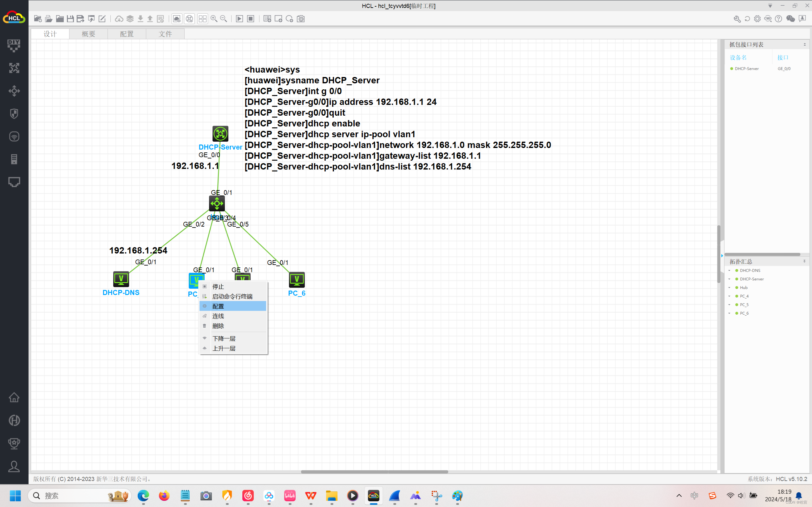
Task: Expand the DHCP-DNS topology tree item
Action: tap(729, 270)
